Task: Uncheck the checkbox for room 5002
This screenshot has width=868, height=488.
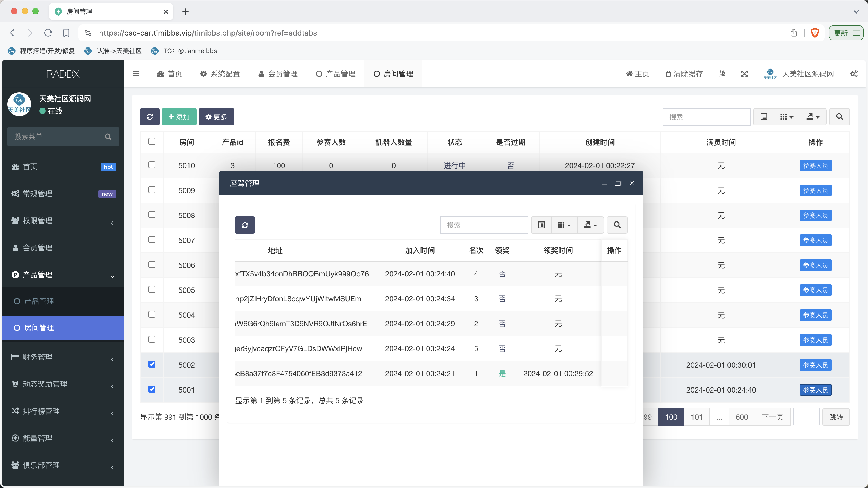Action: tap(152, 364)
